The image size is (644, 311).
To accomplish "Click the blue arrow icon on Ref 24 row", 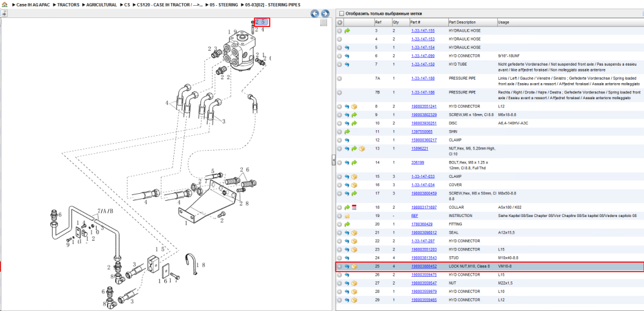I will 347,258.
